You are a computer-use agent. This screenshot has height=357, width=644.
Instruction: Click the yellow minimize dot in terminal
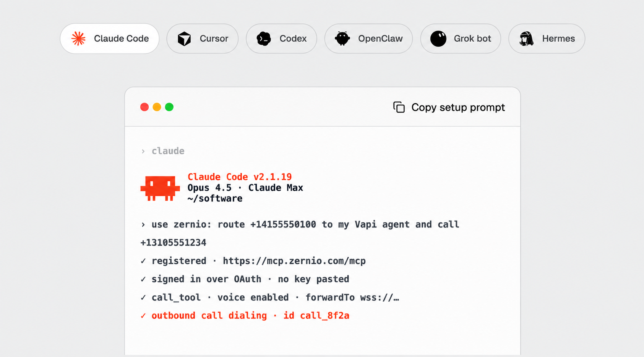pos(157,107)
